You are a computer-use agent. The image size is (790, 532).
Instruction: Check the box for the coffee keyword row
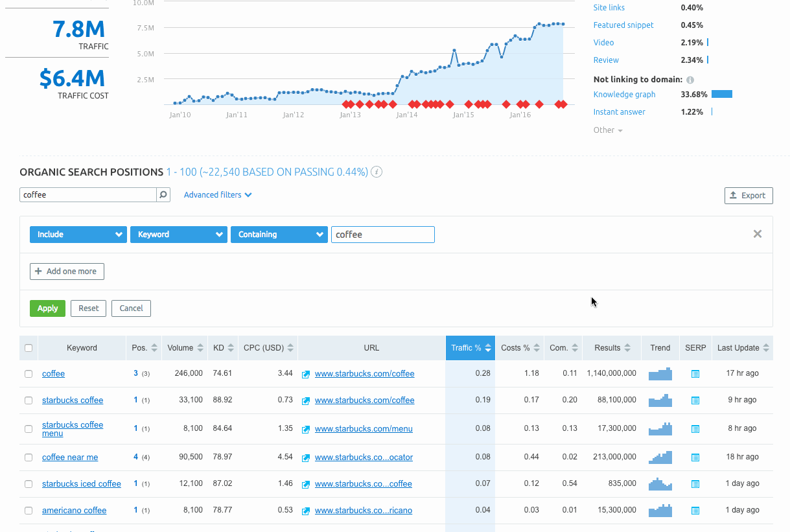click(x=29, y=374)
